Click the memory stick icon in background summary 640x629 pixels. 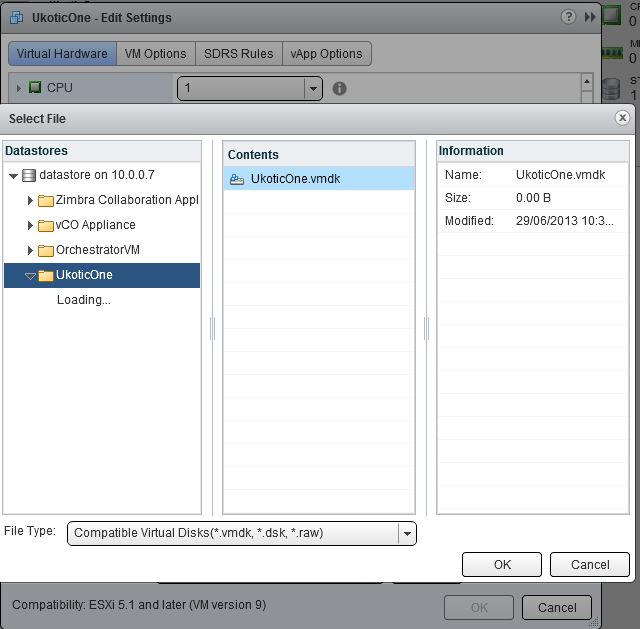coord(612,53)
